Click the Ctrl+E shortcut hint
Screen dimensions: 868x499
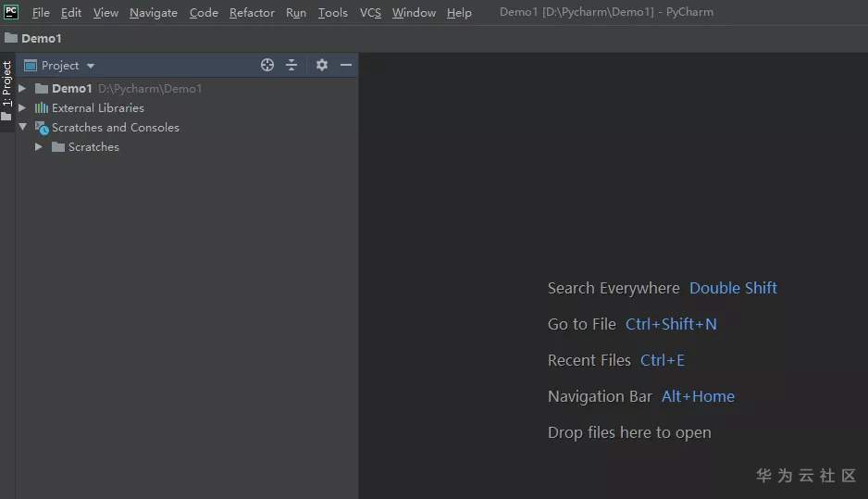click(662, 360)
